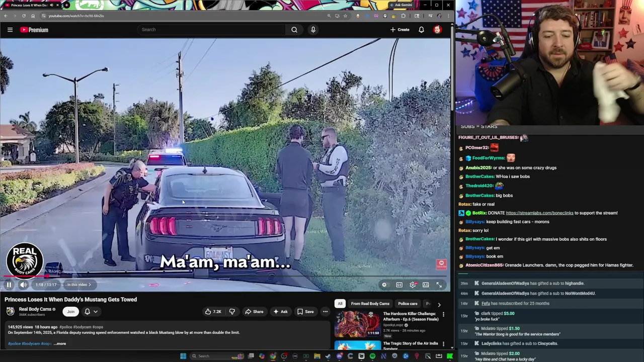Mute tab via speaker icon on tab
The image size is (644, 362).
coord(51,5)
